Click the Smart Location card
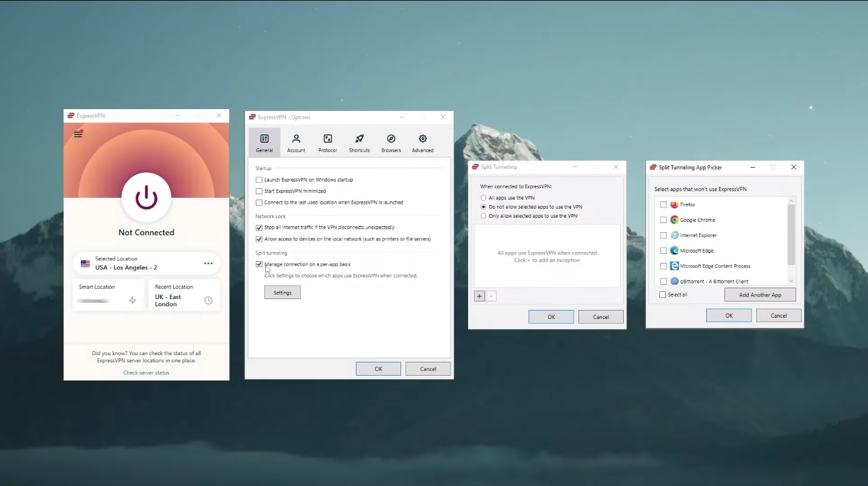Screen dimensions: 868x486 (x=109, y=295)
